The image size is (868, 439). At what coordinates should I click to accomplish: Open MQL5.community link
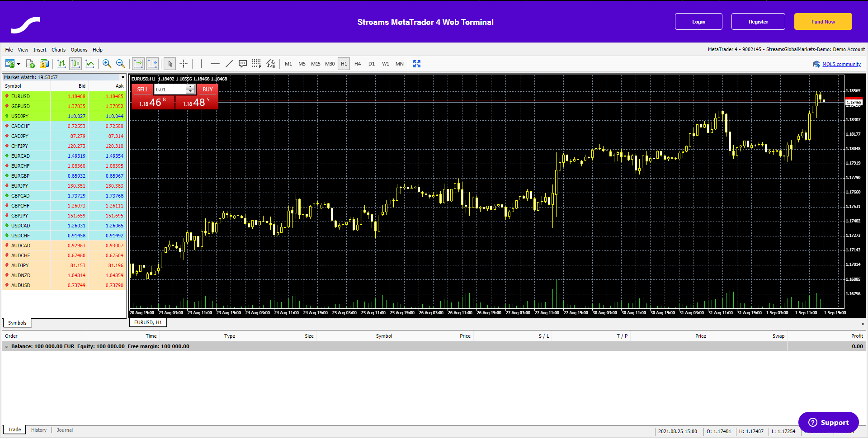(x=841, y=64)
